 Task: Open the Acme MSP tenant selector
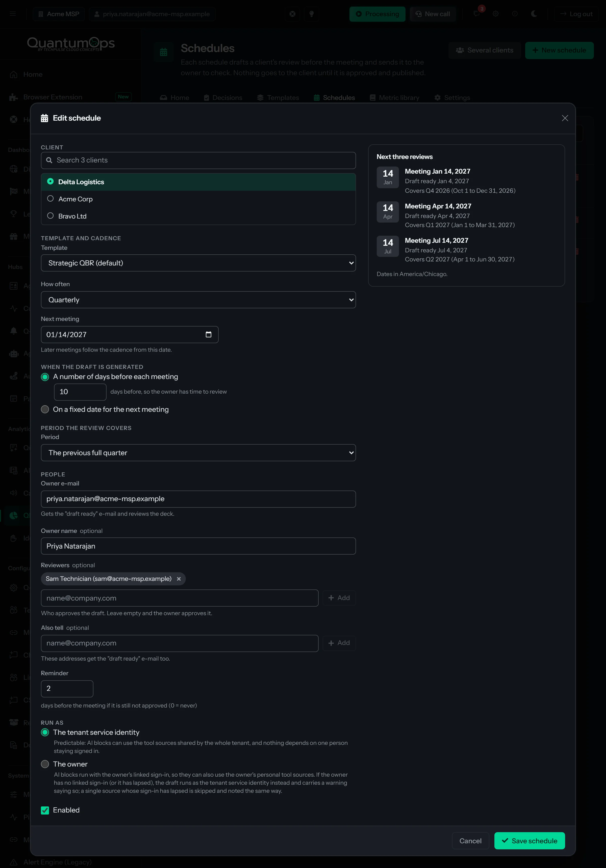(59, 14)
